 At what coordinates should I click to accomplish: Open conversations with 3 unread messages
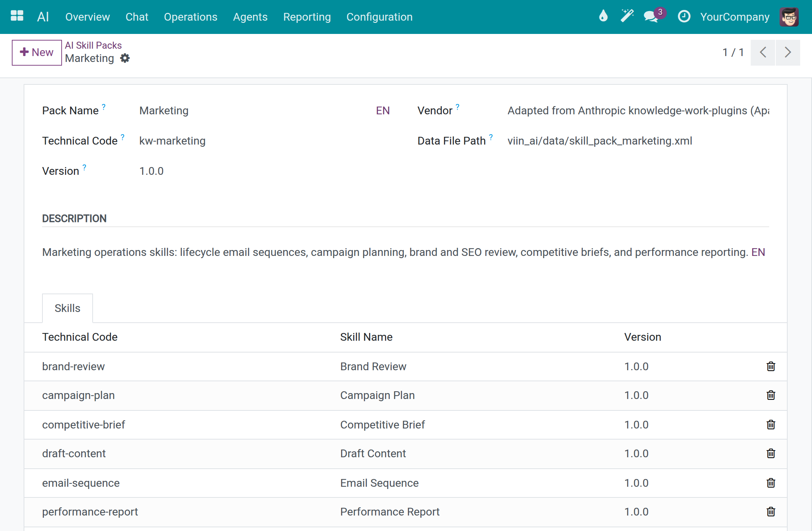(654, 16)
